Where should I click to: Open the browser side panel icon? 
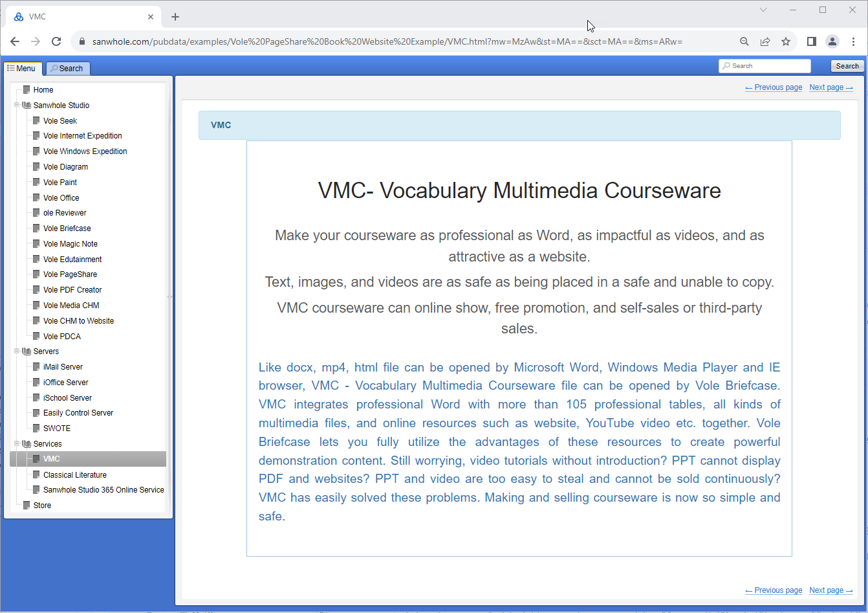tap(811, 41)
